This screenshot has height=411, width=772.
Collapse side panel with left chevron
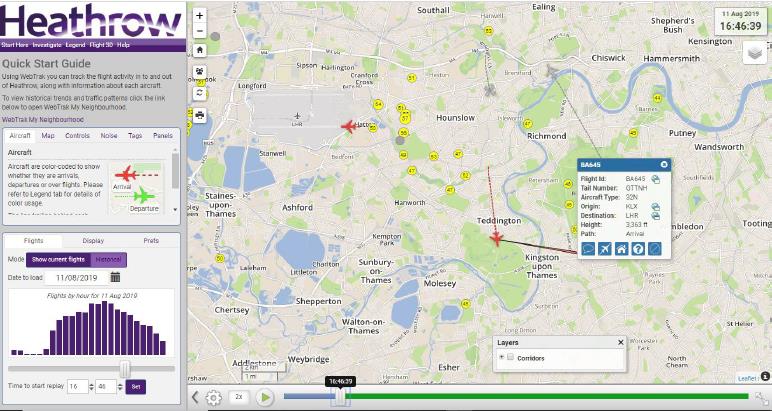195,397
